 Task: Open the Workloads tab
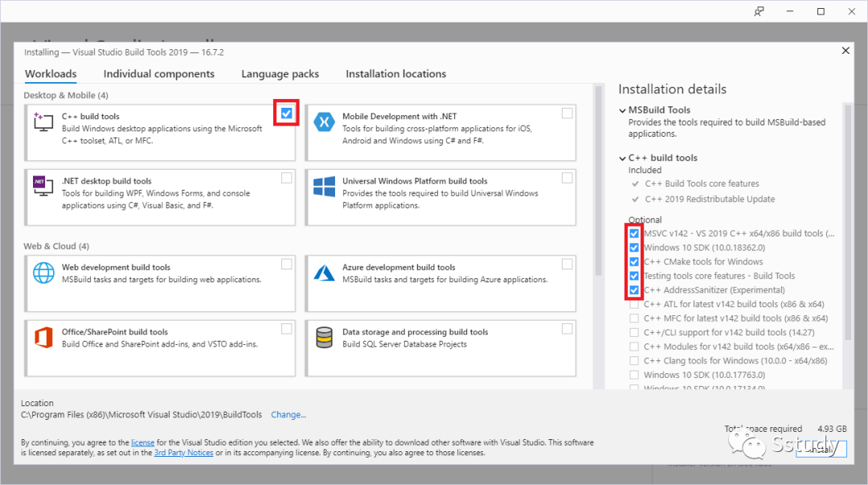[x=51, y=74]
